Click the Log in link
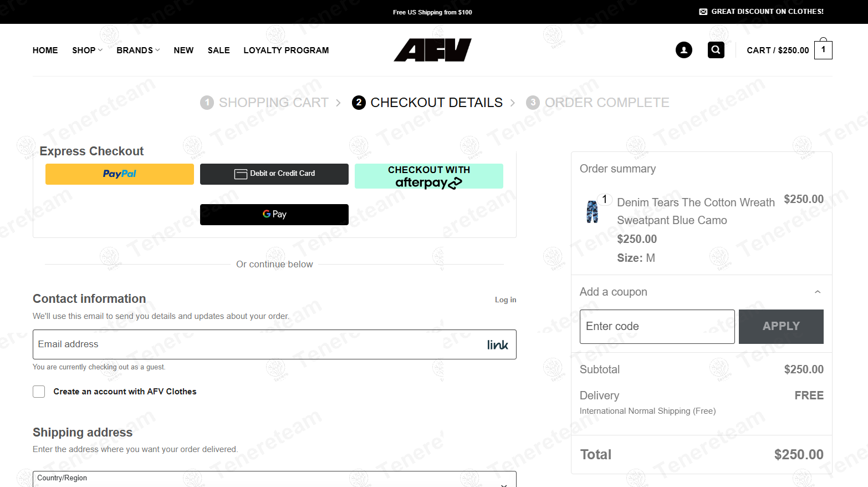 click(505, 300)
